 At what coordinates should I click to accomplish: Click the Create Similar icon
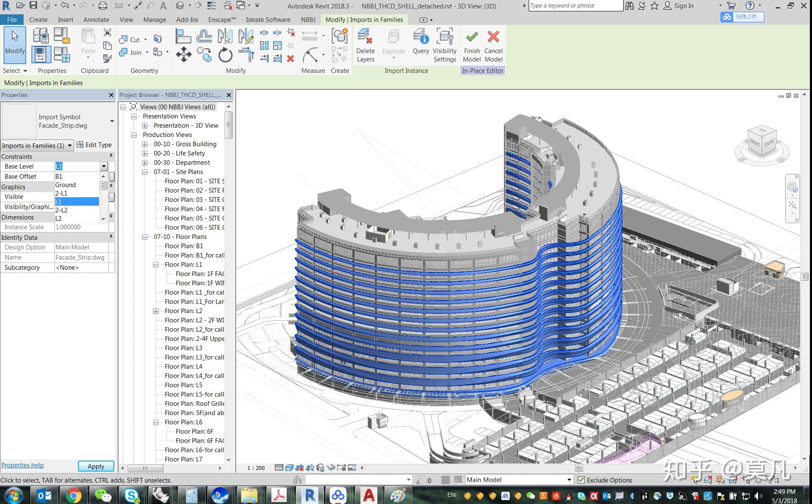339,36
